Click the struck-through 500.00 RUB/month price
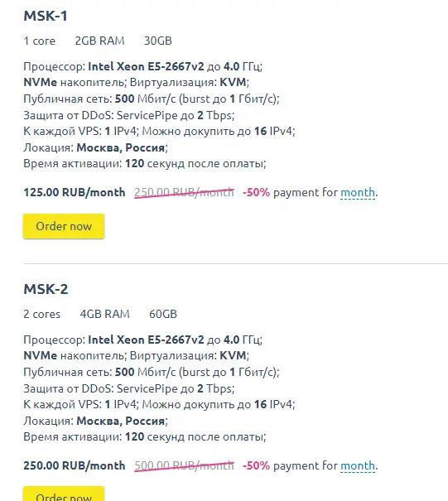448x501 pixels. 184,465
